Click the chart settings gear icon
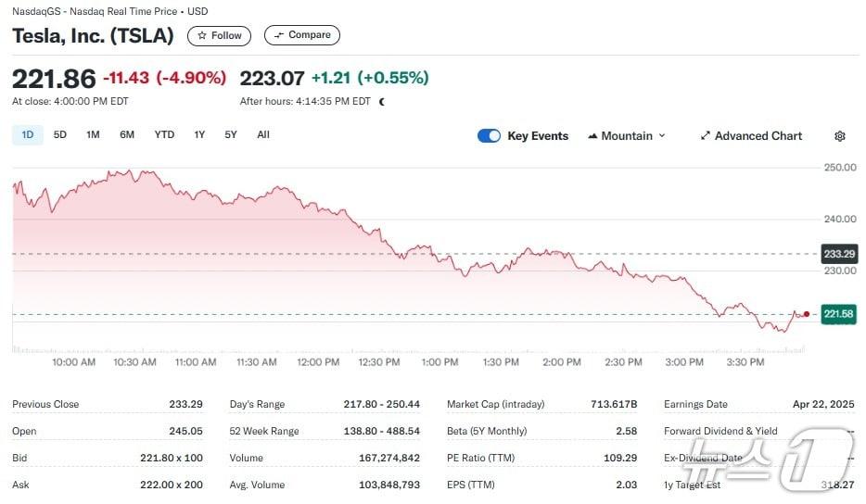Image resolution: width=866 pixels, height=504 pixels. 839,136
